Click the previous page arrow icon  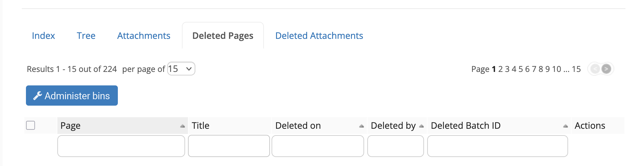[x=595, y=69]
